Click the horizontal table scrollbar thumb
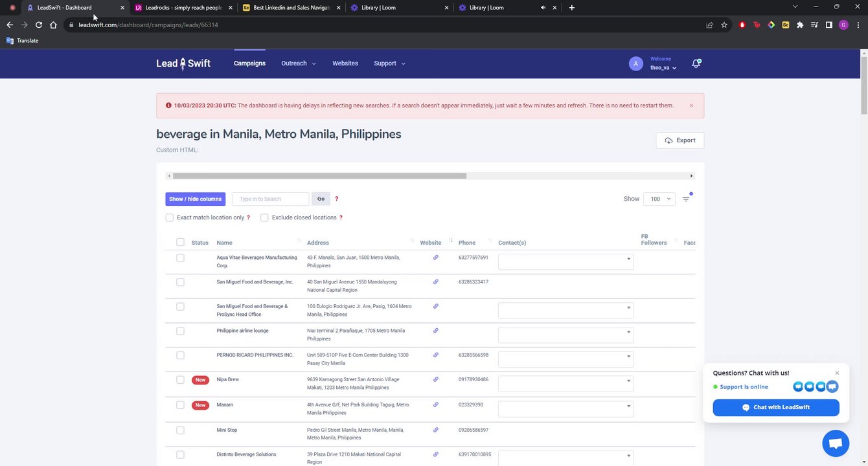Screen dimensions: 868x466 point(319,176)
